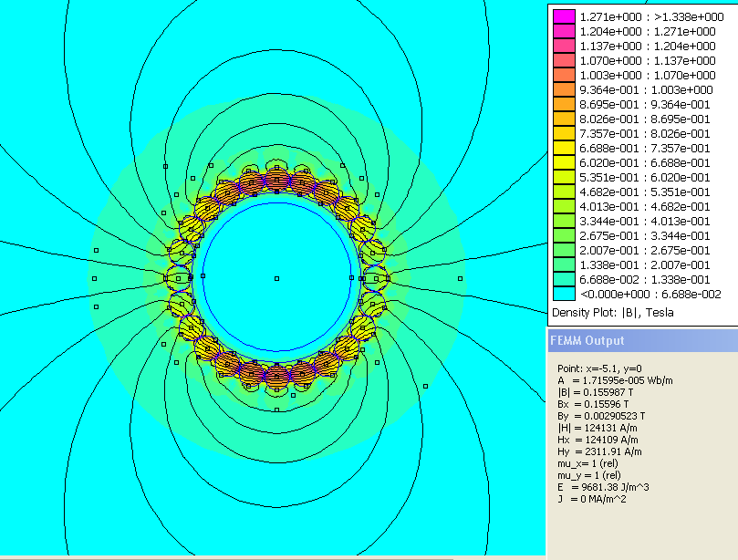The width and height of the screenshot is (738, 560).
Task: Click the 'Bx = 0.15596 T' line
Action: coord(593,404)
